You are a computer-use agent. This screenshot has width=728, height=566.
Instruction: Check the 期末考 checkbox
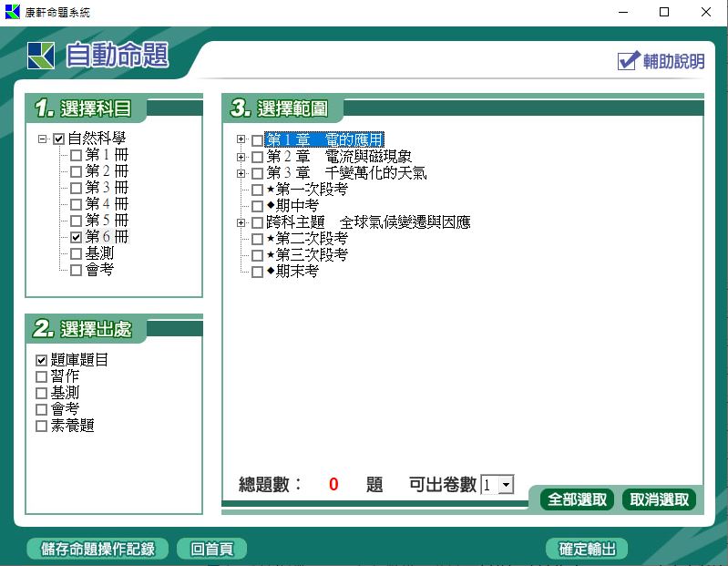pyautogui.click(x=257, y=272)
